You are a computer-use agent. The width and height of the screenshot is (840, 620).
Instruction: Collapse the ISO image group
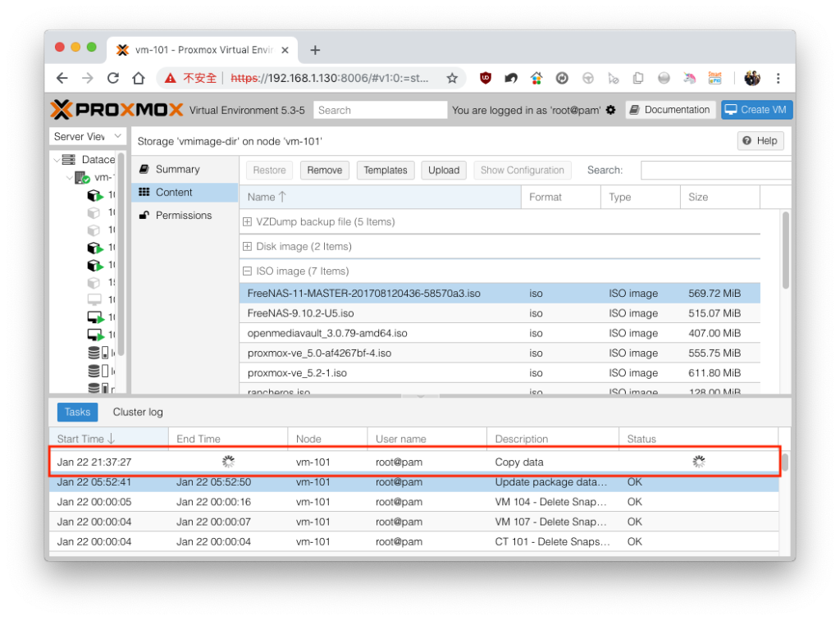247,271
